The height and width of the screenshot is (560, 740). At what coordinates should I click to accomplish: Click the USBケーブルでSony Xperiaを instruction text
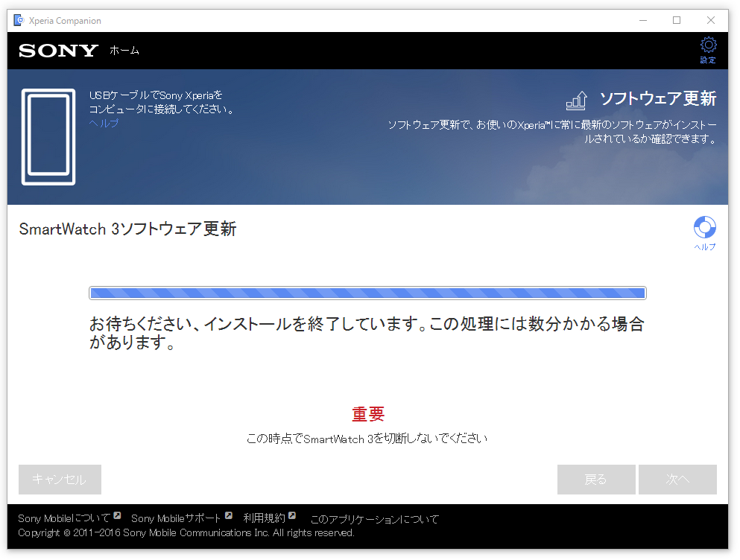(x=162, y=102)
